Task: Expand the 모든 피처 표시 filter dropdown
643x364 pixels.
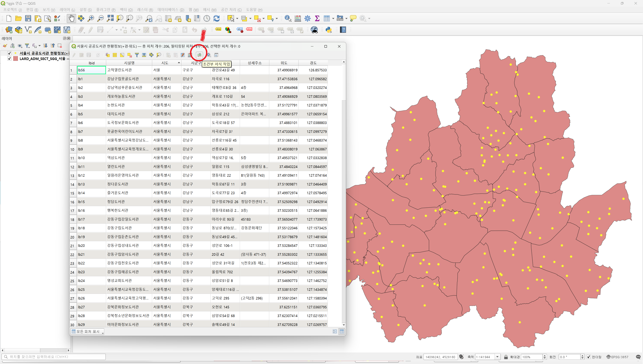Action: click(87, 332)
